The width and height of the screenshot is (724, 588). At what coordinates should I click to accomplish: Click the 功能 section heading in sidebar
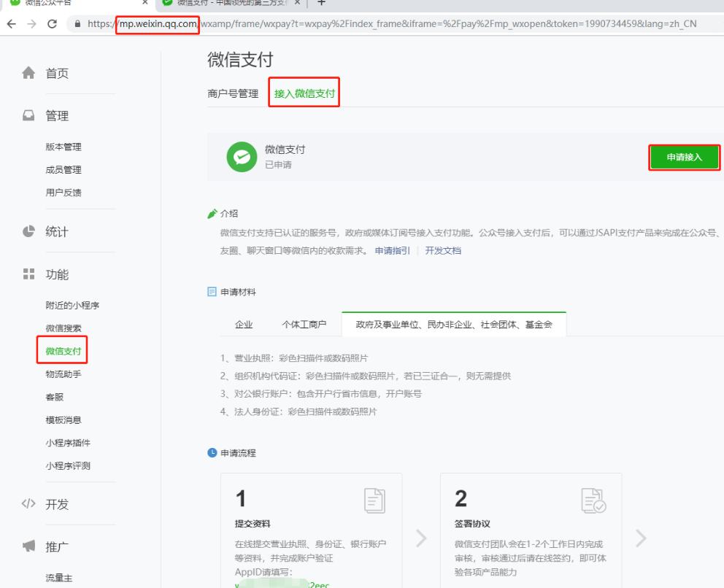pos(57,274)
